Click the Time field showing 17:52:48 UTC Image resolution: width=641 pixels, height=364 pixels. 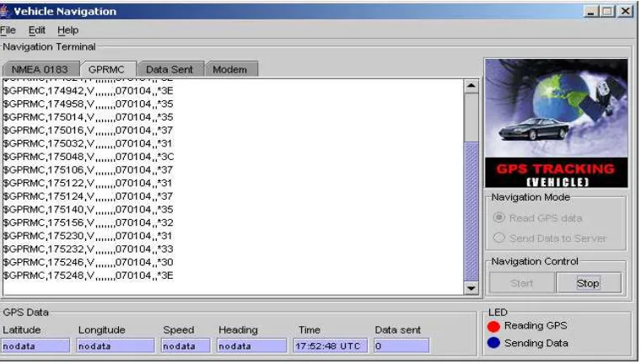(x=331, y=345)
